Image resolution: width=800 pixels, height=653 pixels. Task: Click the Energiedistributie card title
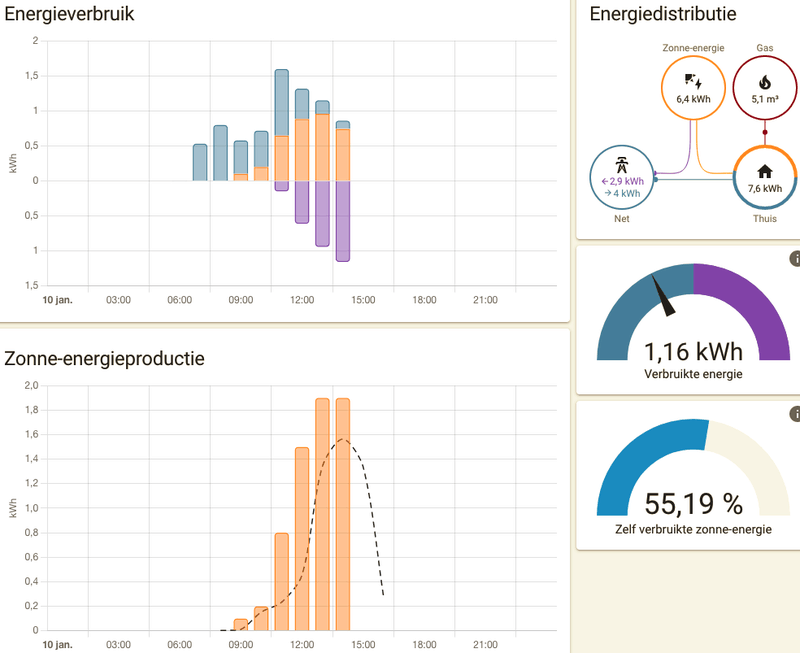[x=663, y=13]
